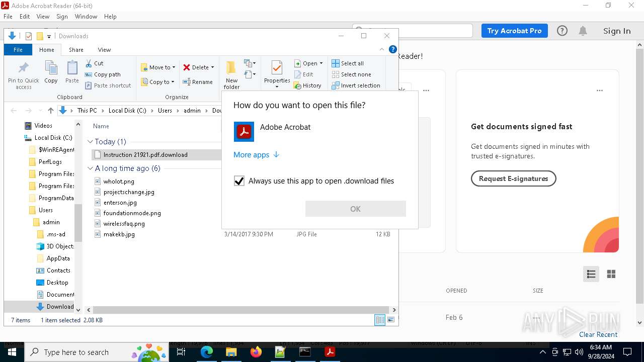The width and height of the screenshot is (644, 362).
Task: Create a New folder from ribbon
Action: [x=231, y=75]
